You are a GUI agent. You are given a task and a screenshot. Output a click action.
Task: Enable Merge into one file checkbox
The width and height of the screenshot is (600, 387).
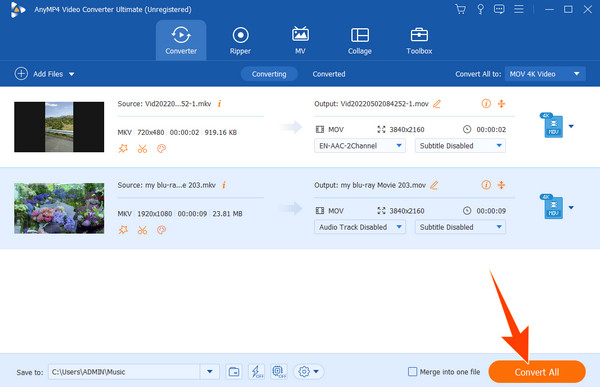coord(412,372)
